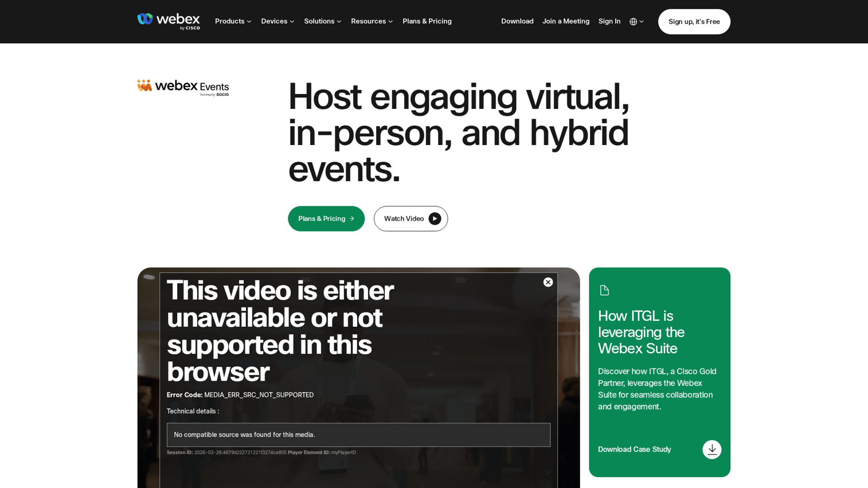Click the document icon on case study card

tap(604, 290)
